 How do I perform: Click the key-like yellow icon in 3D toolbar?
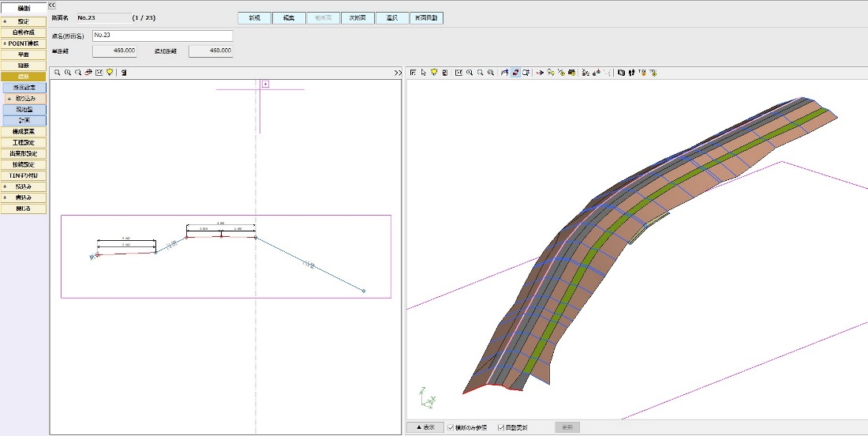[551, 73]
